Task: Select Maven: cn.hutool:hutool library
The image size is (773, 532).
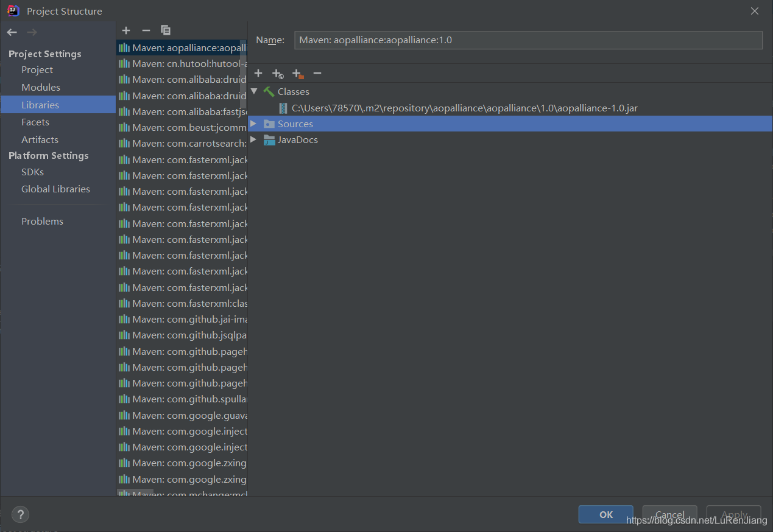Action: click(x=182, y=63)
